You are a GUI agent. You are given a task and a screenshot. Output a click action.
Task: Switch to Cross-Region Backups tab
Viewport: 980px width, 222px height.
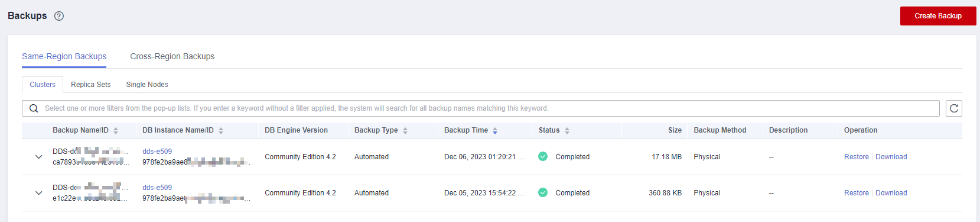[172, 56]
